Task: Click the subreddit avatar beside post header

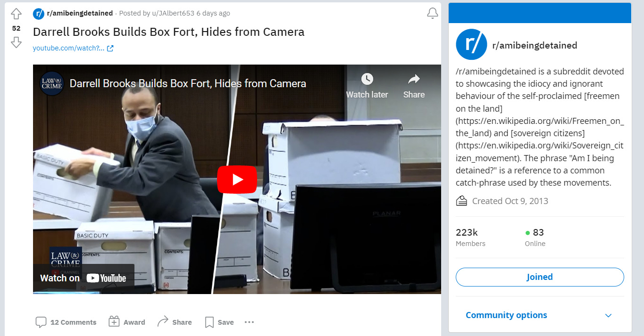Action: tap(39, 14)
